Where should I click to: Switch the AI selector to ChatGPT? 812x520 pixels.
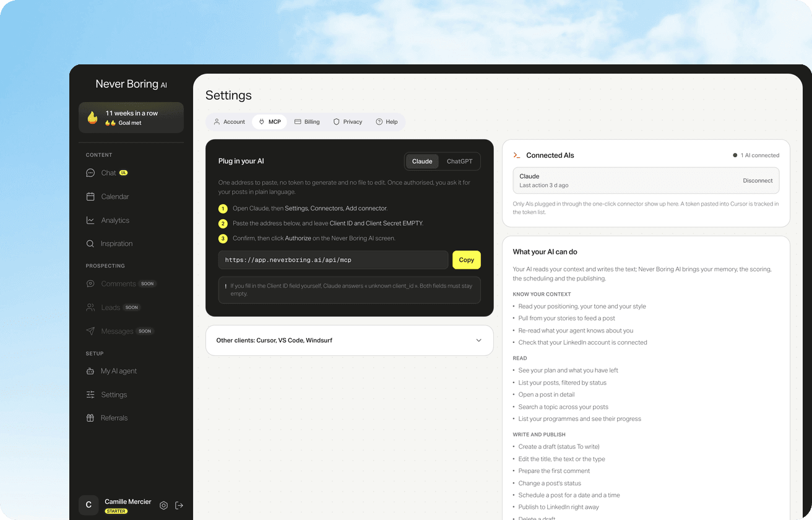tap(460, 162)
